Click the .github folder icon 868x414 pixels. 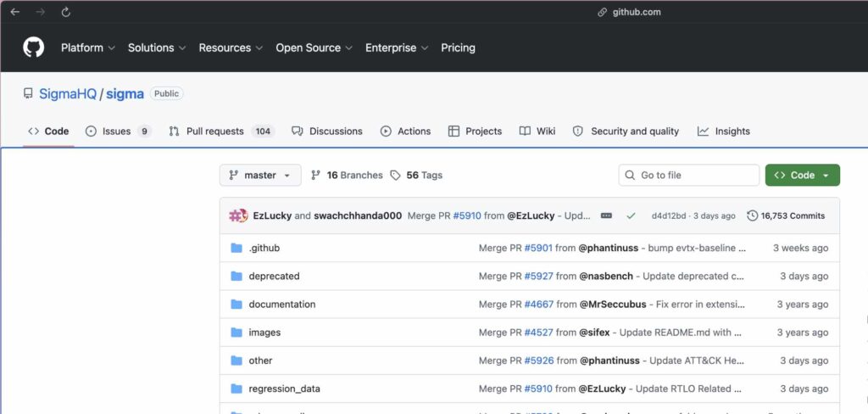click(236, 248)
